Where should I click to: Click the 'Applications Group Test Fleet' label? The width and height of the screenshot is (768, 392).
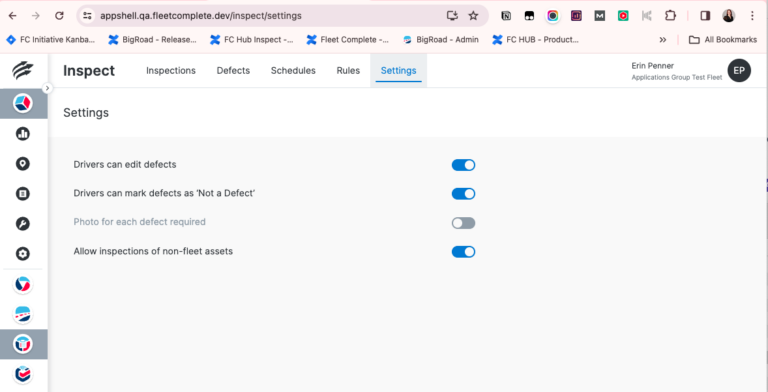click(x=677, y=77)
